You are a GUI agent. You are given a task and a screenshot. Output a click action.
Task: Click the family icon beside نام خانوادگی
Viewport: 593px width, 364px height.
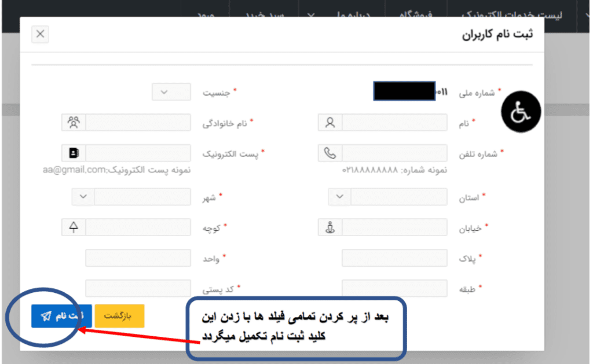[x=74, y=123]
